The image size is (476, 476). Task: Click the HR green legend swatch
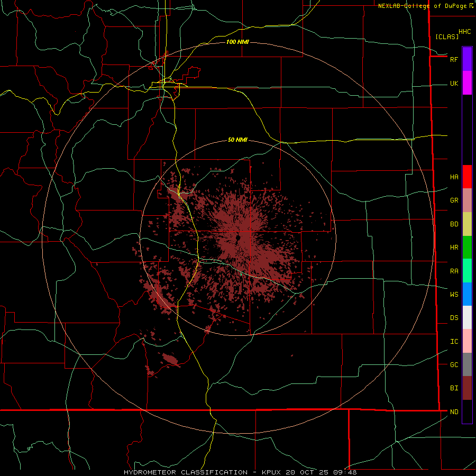(x=467, y=247)
